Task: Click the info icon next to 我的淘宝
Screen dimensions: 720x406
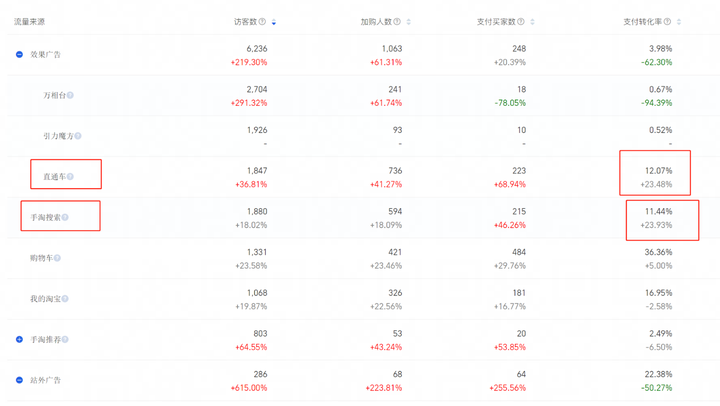Action: click(65, 299)
